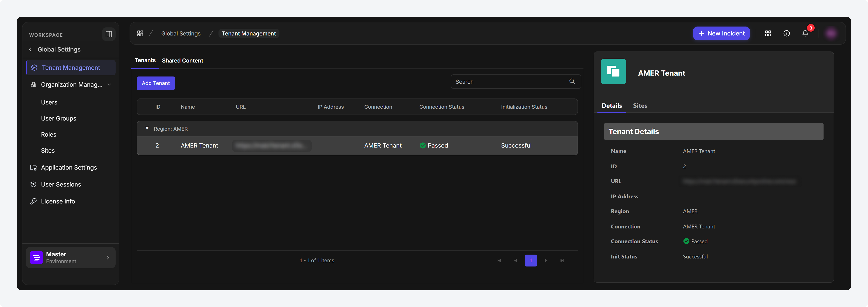This screenshot has height=307, width=868.
Task: Click the search magnifier icon
Action: (572, 81)
